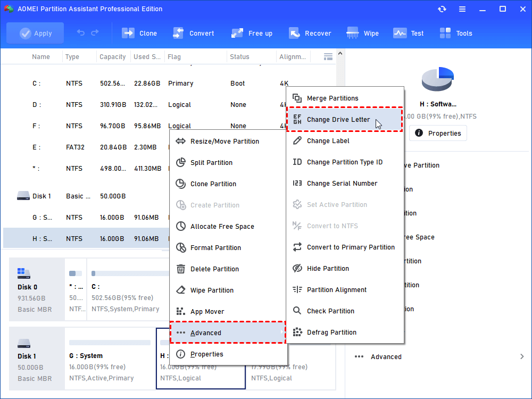
Task: Open the Clone tool
Action: coord(139,33)
